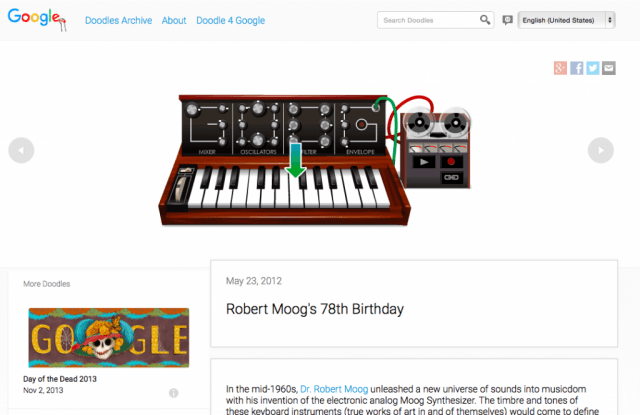Share doodle via email icon

point(608,68)
